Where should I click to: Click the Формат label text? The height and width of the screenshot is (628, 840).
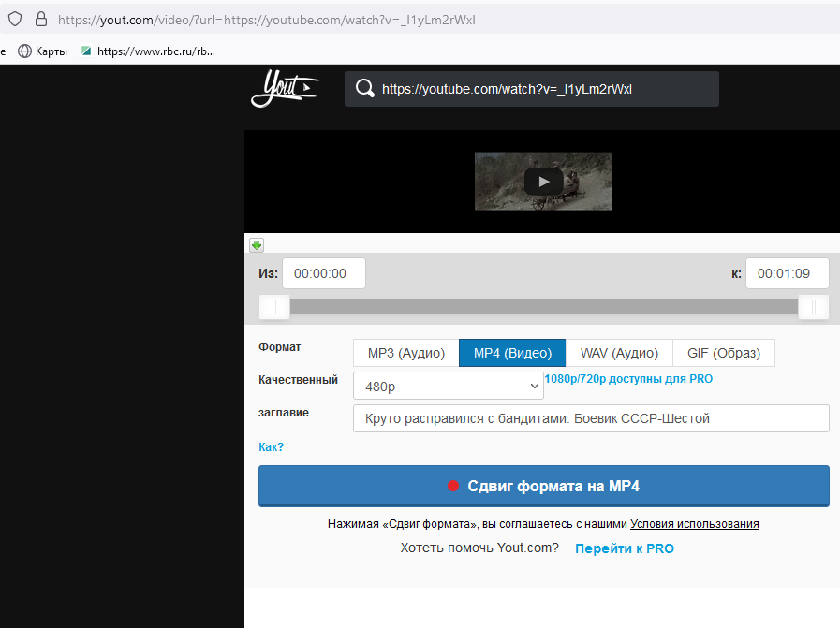coord(280,347)
